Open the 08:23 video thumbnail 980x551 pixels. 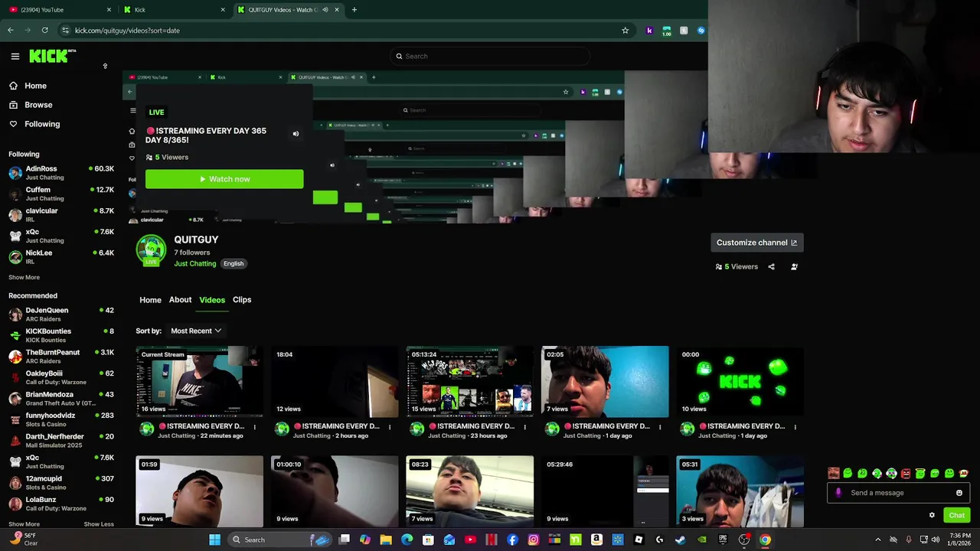[469, 491]
